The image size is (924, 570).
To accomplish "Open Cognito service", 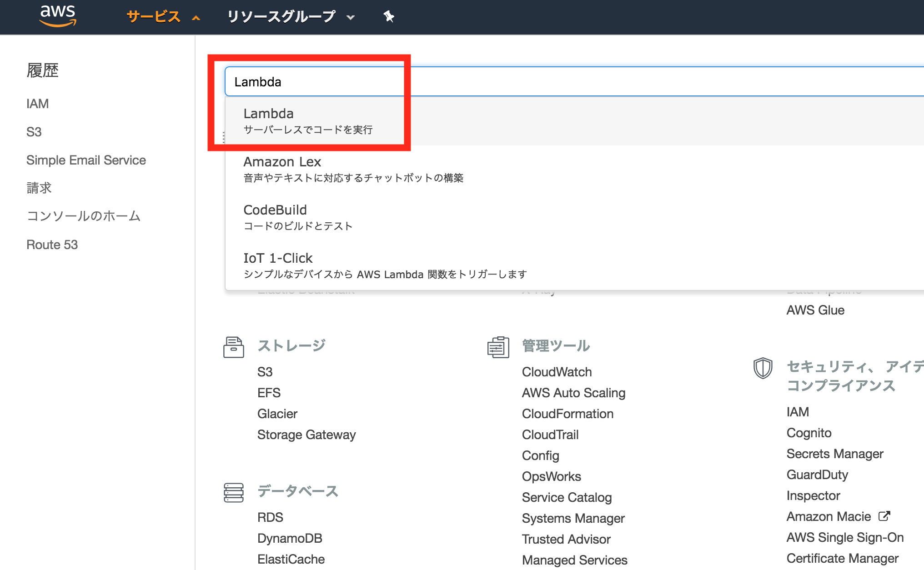I will coord(809,433).
